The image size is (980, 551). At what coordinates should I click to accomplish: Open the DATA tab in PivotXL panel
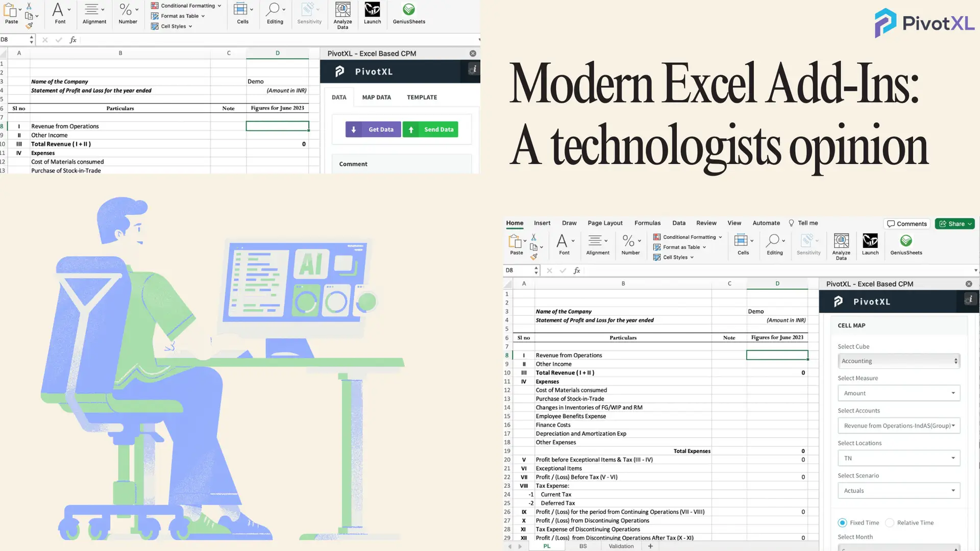[338, 97]
